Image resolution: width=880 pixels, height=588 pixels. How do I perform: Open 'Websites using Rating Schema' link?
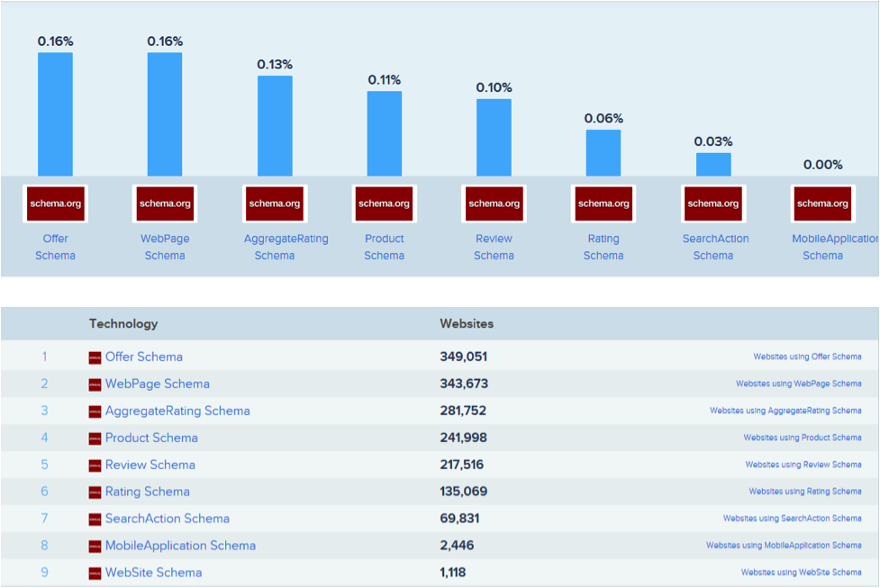click(805, 492)
